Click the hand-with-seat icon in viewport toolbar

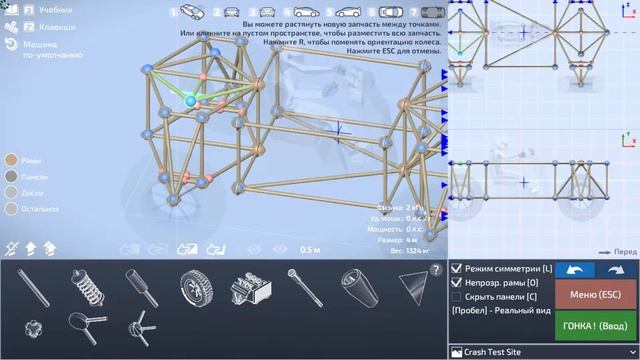[216, 249]
